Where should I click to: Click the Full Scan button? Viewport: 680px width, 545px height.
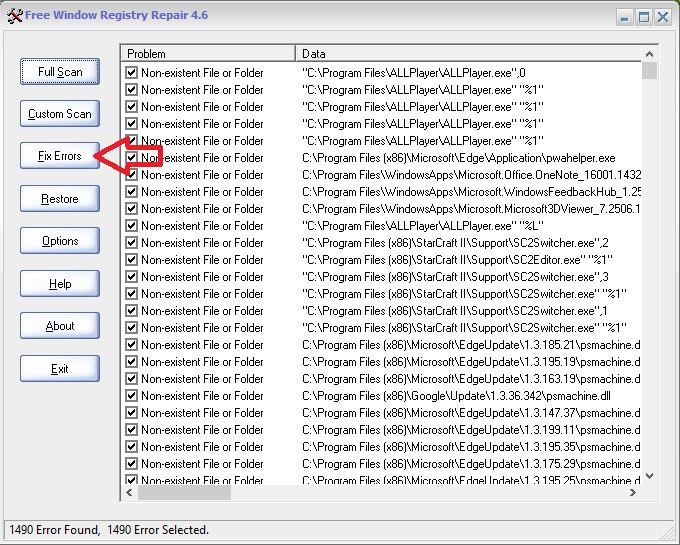60,72
